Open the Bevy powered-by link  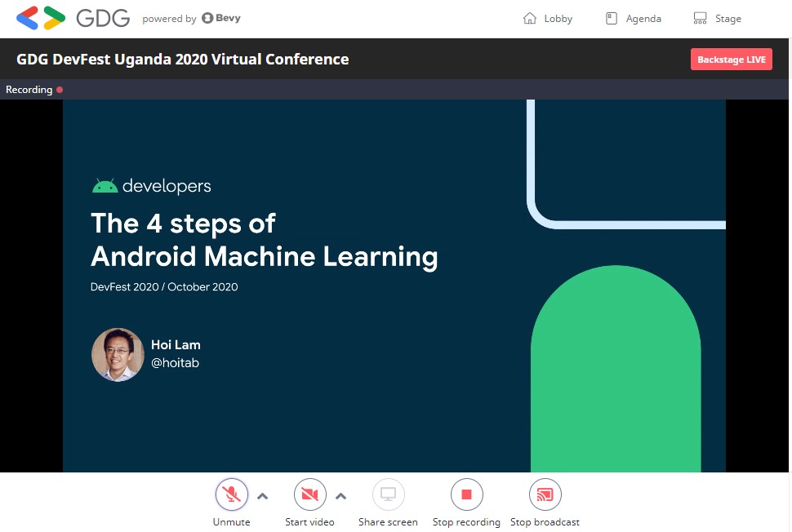coord(221,18)
